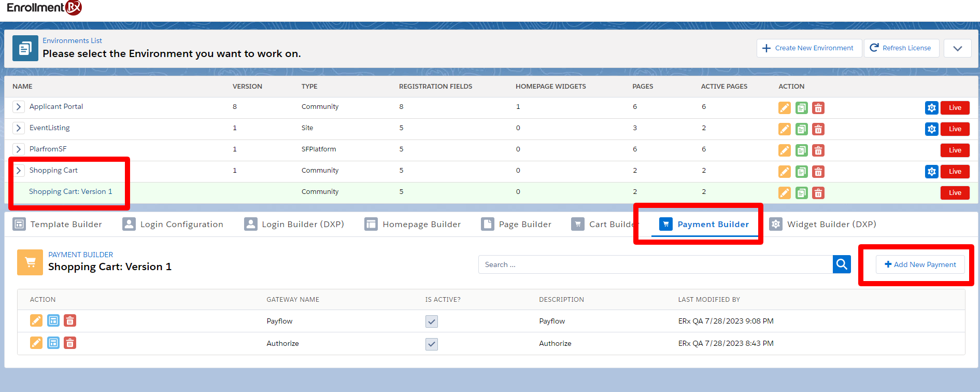This screenshot has width=980, height=392.
Task: Toggle Is Active checkbox for Authorize
Action: 431,344
